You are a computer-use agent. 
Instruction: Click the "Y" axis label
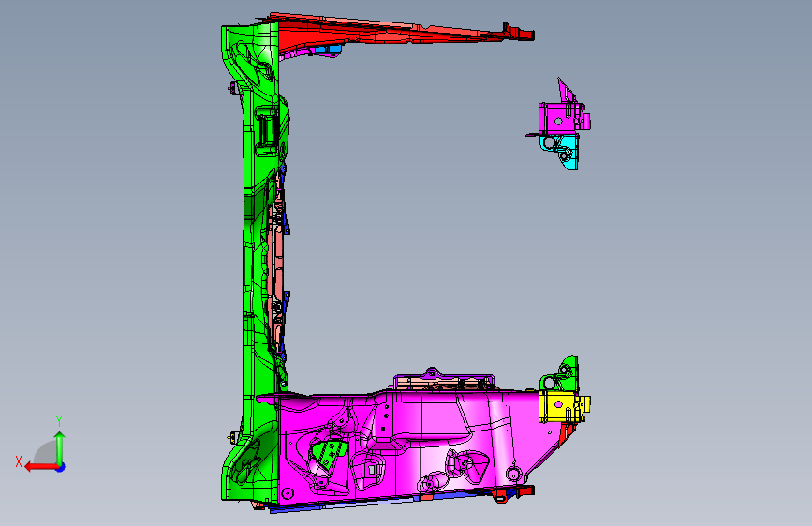click(x=59, y=421)
